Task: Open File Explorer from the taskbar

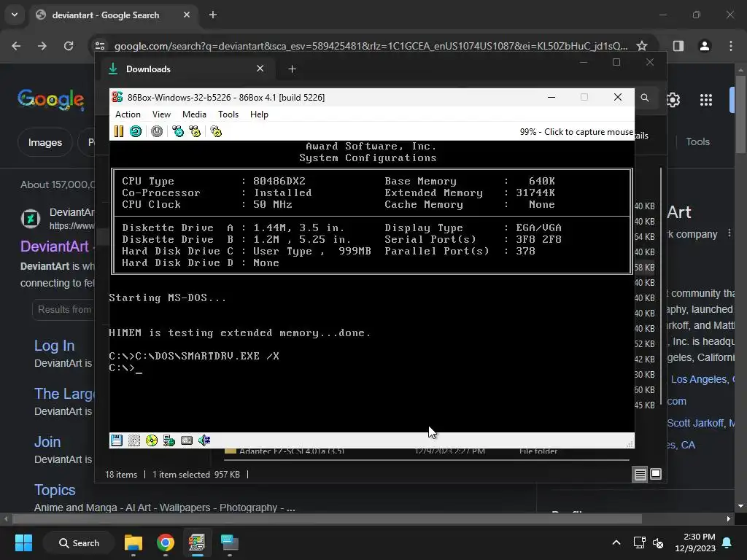Action: point(133,542)
